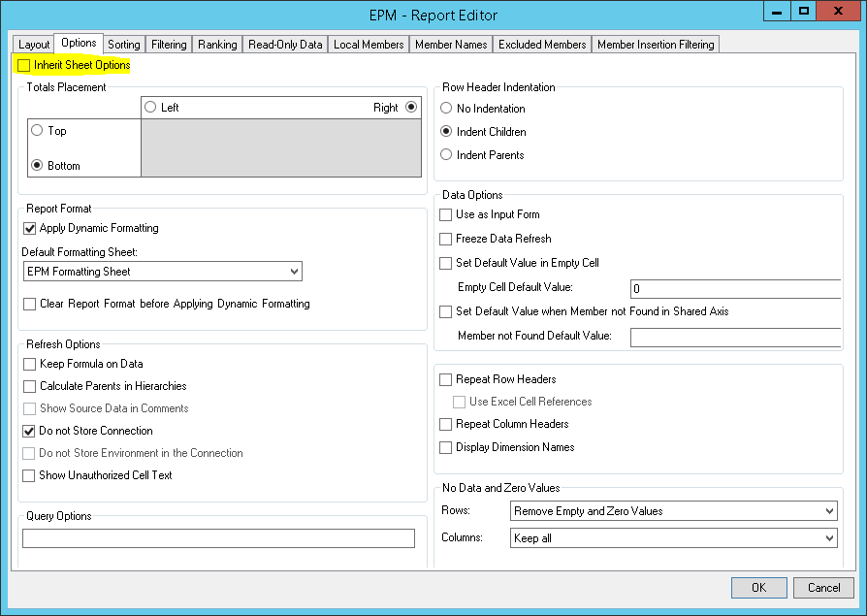Select Top totals placement
867x616 pixels.
pyautogui.click(x=38, y=130)
